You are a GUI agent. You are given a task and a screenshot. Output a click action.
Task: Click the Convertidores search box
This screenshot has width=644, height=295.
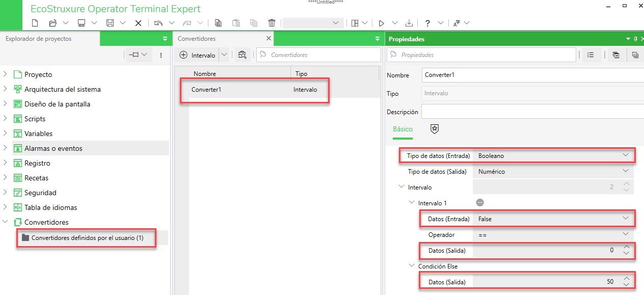coord(319,55)
